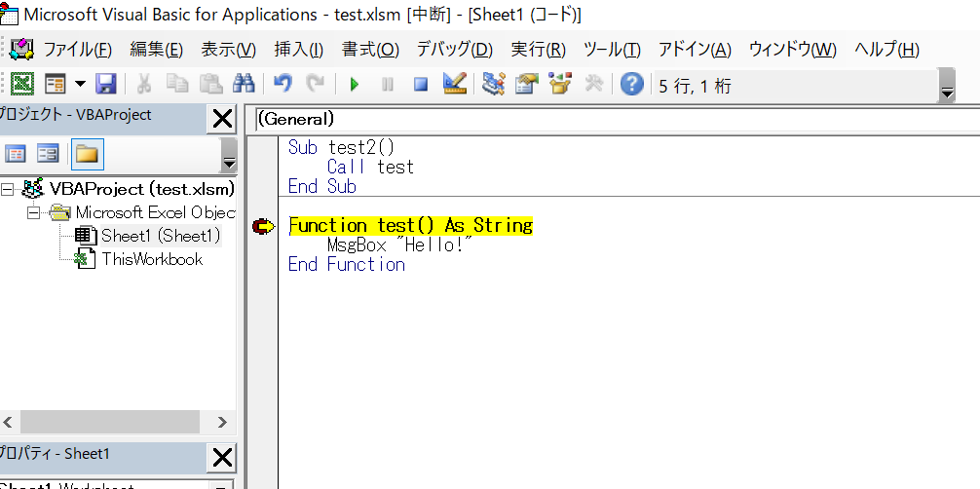Click the 'End Sub' code line
The width and height of the screenshot is (980, 489).
(321, 186)
